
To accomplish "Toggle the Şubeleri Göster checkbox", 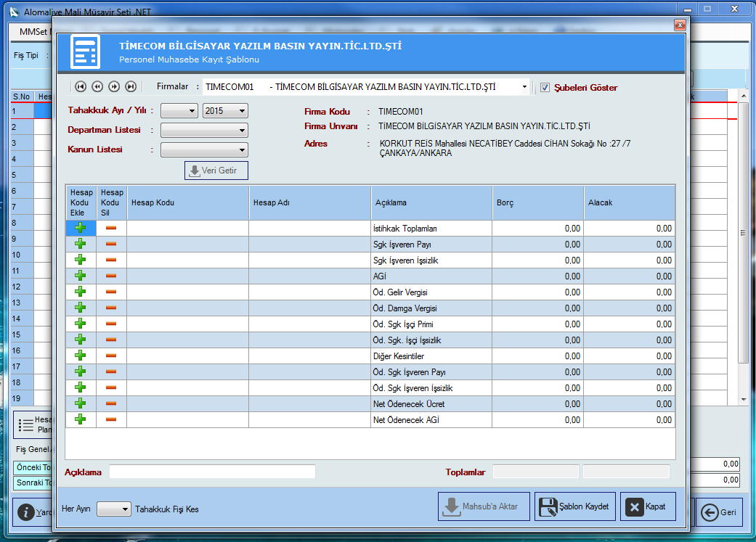I will point(545,87).
